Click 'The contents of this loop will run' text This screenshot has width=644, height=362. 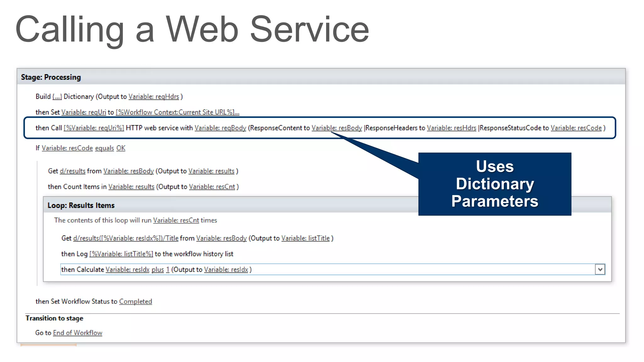pyautogui.click(x=103, y=220)
